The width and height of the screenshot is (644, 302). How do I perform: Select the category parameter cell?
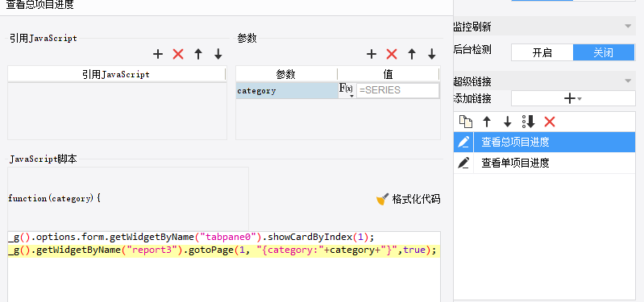coord(287,91)
